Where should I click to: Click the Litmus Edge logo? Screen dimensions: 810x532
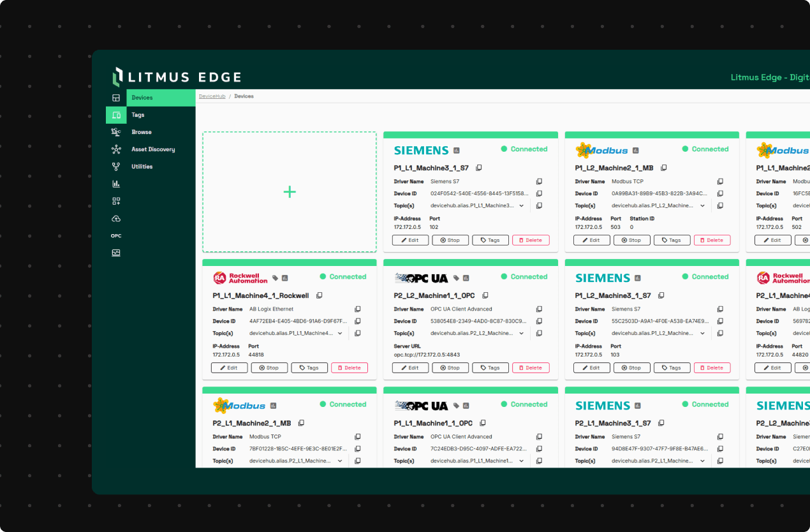pos(177,77)
